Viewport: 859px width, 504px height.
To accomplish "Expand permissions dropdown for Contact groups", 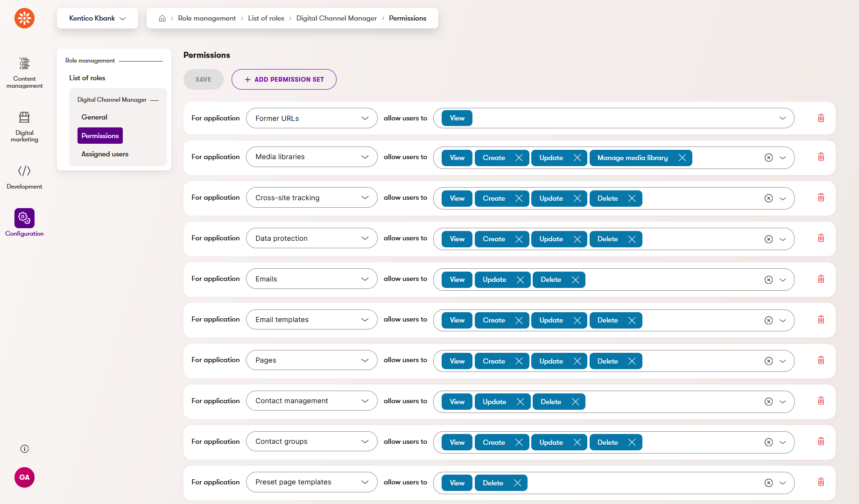I will click(783, 442).
